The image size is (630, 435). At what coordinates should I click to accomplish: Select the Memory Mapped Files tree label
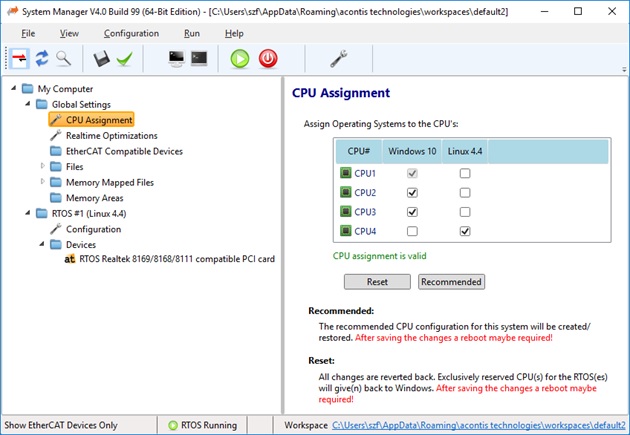110,182
